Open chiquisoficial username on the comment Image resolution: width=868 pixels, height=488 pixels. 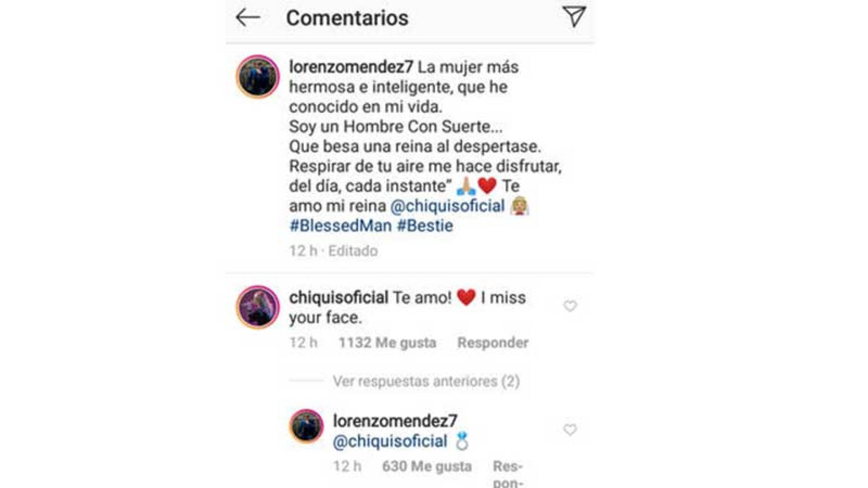338,298
